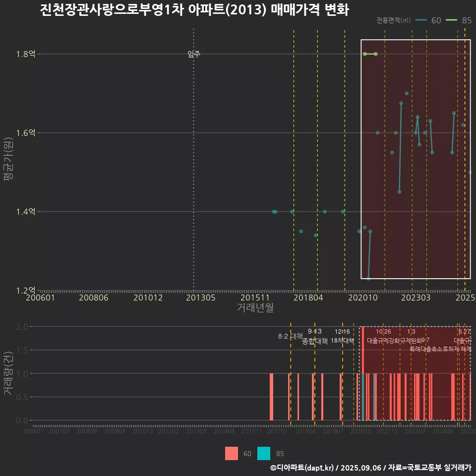Click the 2.0 label on volume axis
The image size is (476, 476).
point(22,327)
